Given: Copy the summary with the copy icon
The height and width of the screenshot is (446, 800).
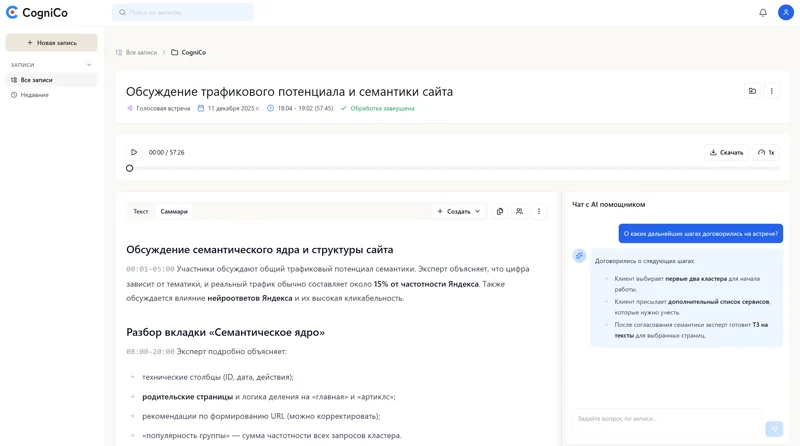Looking at the screenshot, I should pos(500,211).
